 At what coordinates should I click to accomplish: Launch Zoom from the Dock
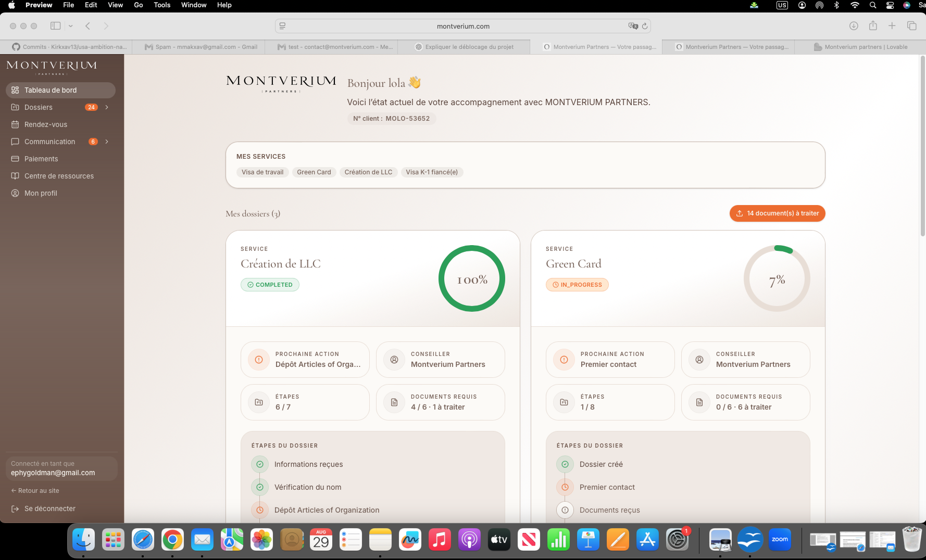tap(780, 540)
